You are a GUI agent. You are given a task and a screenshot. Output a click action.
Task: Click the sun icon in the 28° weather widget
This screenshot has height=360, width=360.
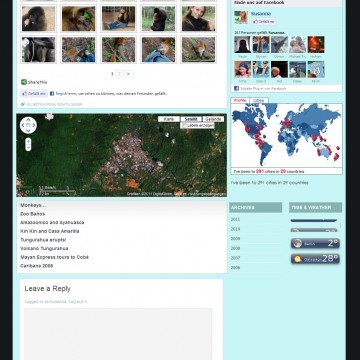pos(298,259)
